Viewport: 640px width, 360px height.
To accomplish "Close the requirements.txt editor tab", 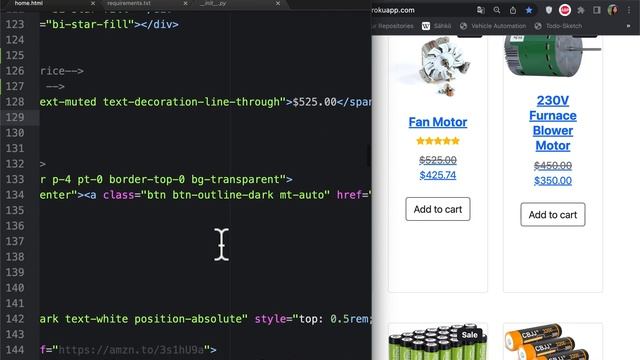I will pos(185,3).
